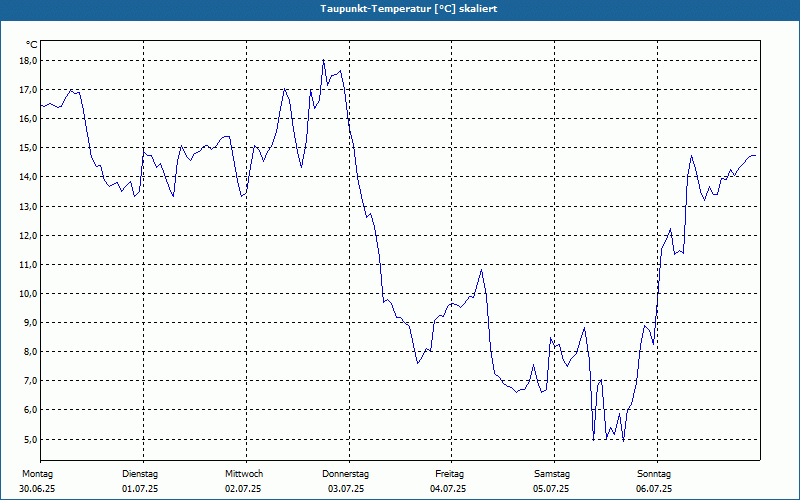Click the 11,0 axis value

[28, 264]
